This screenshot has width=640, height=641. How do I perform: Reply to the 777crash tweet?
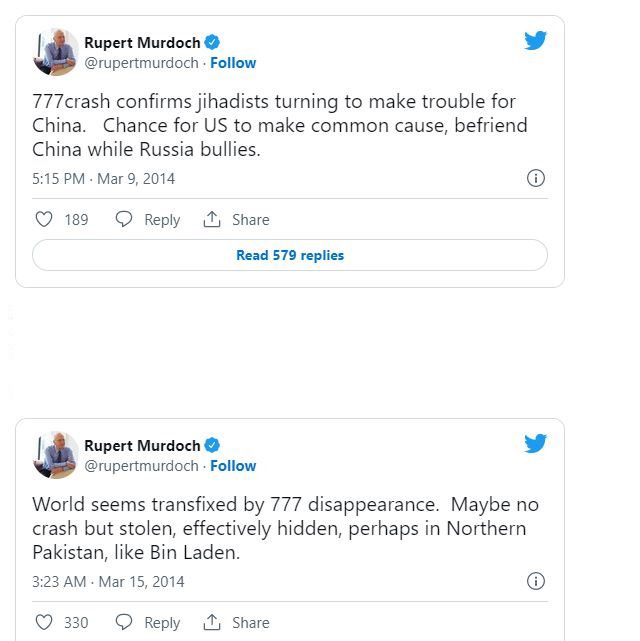tap(148, 219)
